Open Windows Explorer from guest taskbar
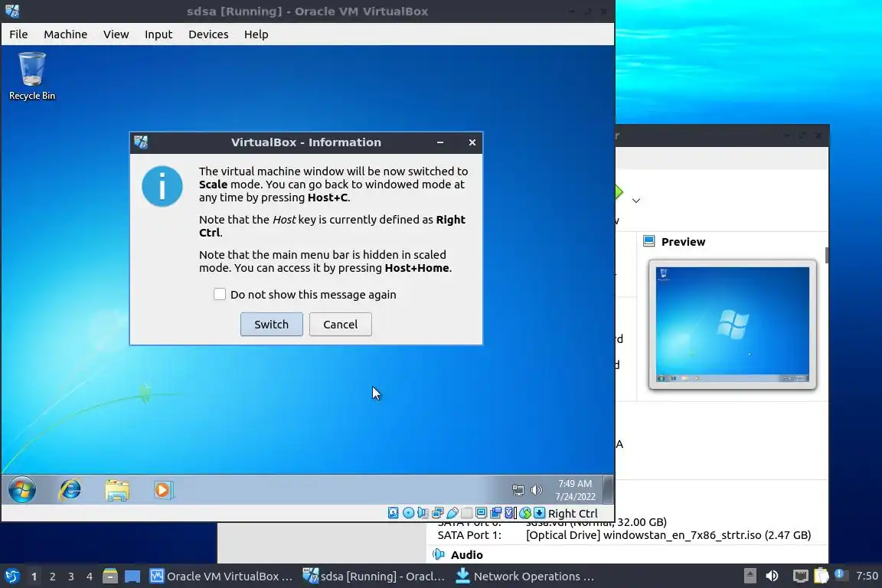Viewport: 882px width, 588px height. tap(117, 489)
